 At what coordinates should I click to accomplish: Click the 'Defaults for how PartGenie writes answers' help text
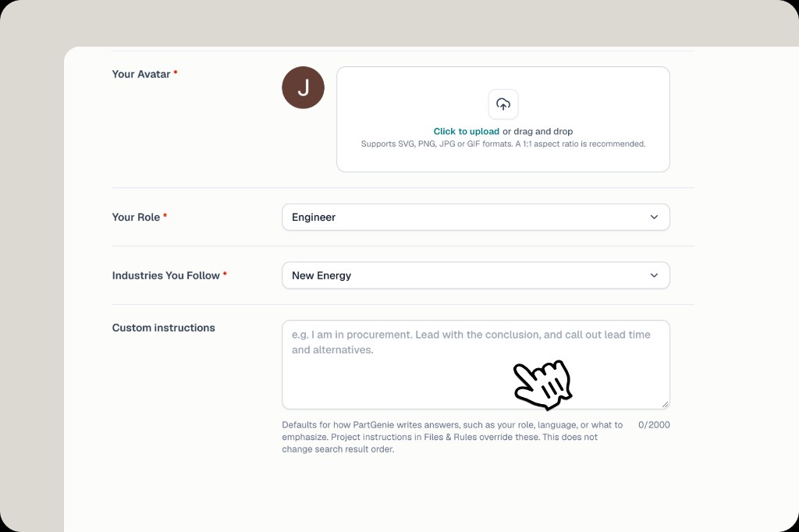[x=453, y=437]
